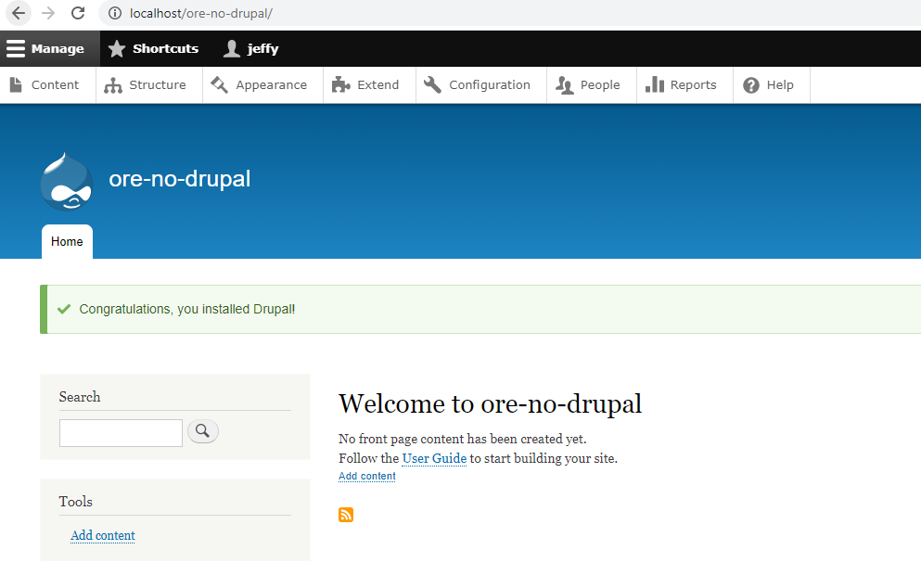
Task: Click the magnifier search submit button
Action: (x=203, y=431)
